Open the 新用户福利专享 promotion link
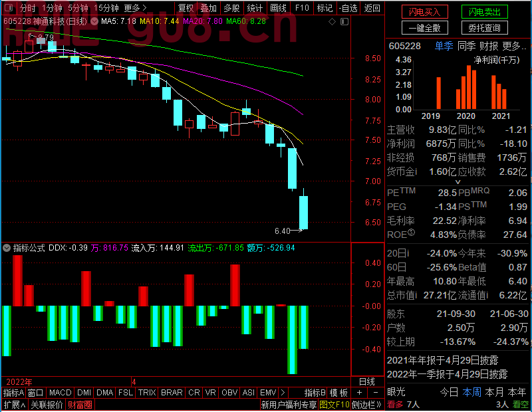 coord(289,405)
